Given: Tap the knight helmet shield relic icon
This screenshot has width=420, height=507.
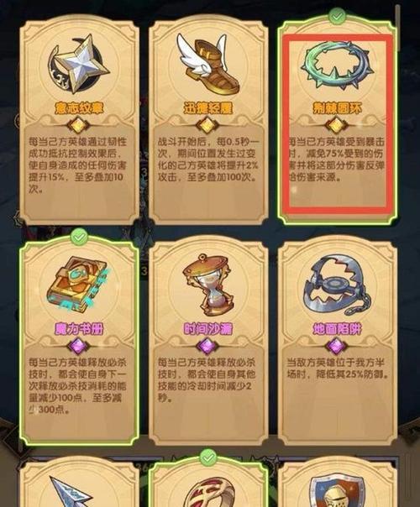Looking at the screenshot, I should (x=337, y=493).
